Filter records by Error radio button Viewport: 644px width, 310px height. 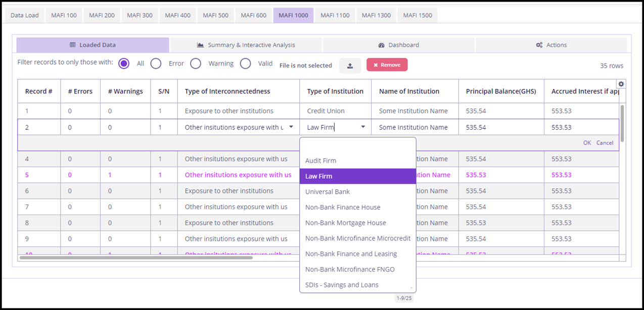pyautogui.click(x=156, y=64)
